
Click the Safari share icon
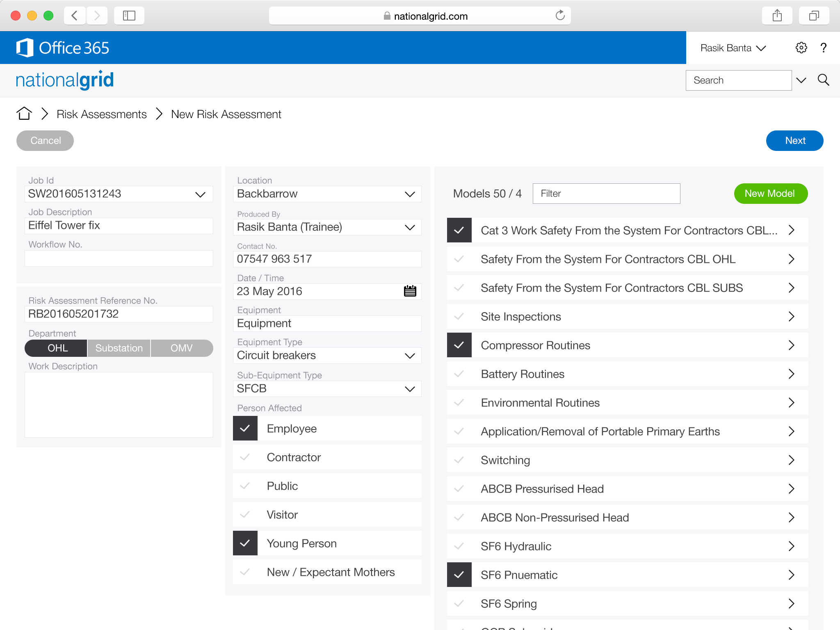[777, 16]
